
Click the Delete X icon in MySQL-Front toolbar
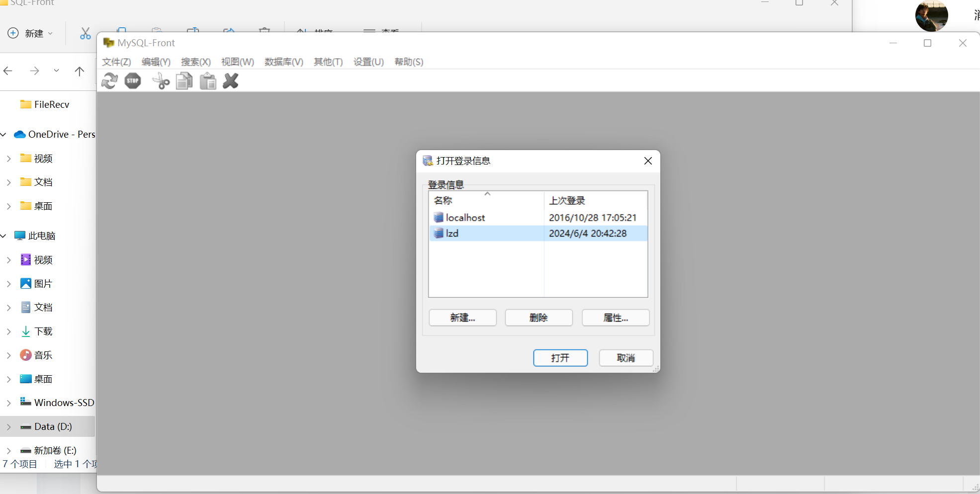(x=231, y=81)
